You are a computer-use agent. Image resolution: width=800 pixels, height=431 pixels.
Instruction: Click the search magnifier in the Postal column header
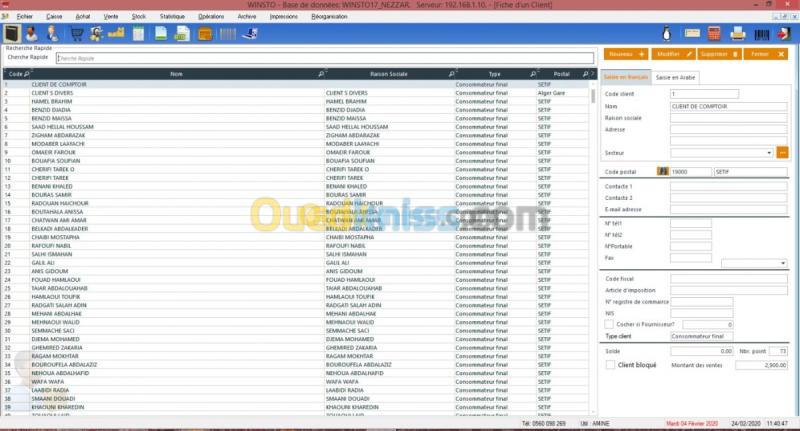click(x=585, y=74)
